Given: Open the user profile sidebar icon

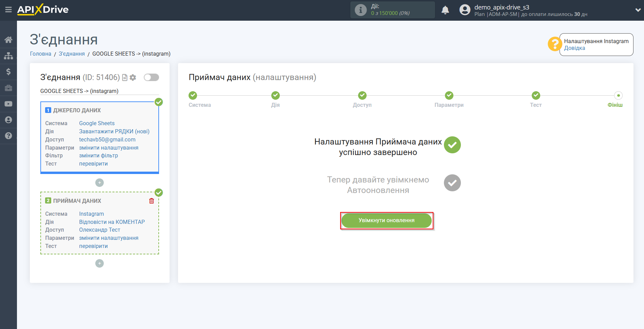Looking at the screenshot, I should 8,120.
